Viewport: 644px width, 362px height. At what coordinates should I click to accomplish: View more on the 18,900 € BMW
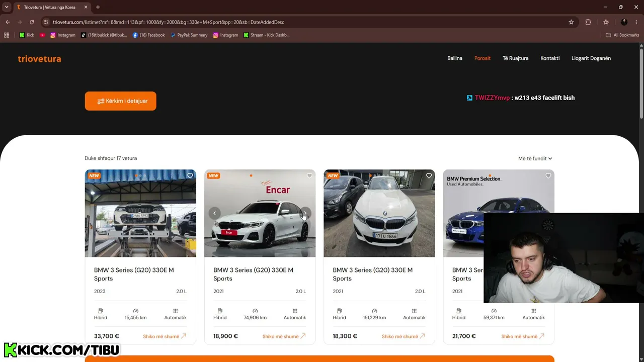pyautogui.click(x=284, y=336)
